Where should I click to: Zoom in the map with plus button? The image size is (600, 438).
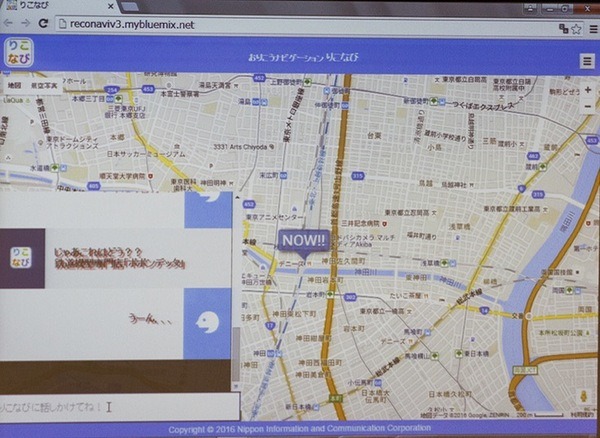[x=588, y=90]
